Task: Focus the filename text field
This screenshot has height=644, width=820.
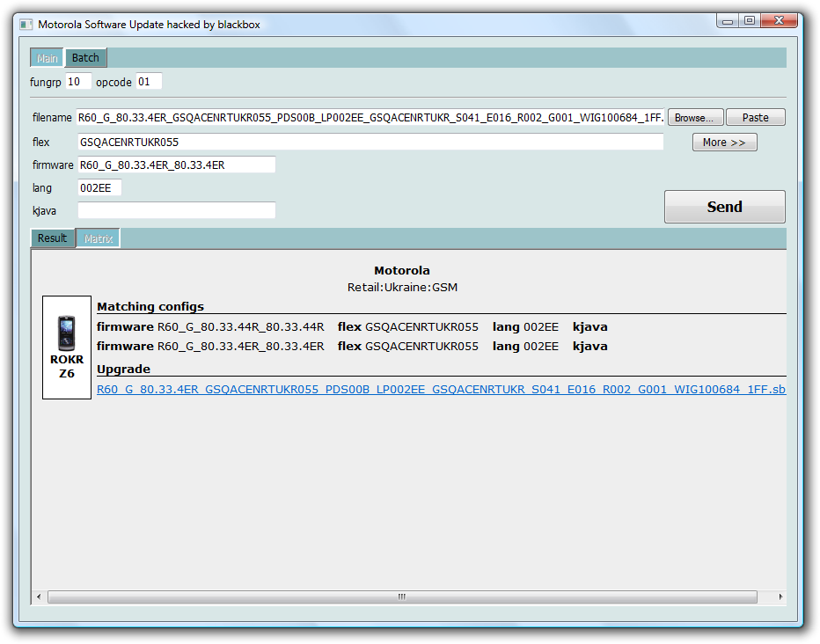Action: point(370,118)
